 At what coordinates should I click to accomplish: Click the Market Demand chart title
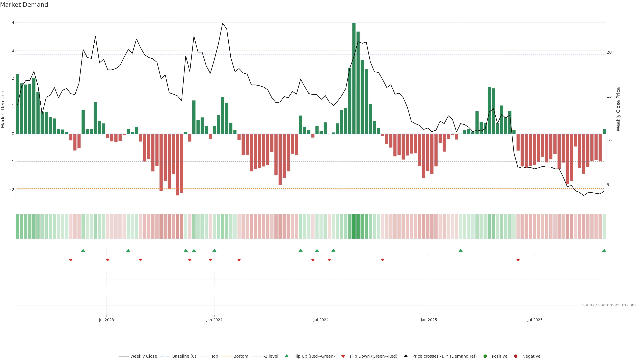pyautogui.click(x=24, y=5)
